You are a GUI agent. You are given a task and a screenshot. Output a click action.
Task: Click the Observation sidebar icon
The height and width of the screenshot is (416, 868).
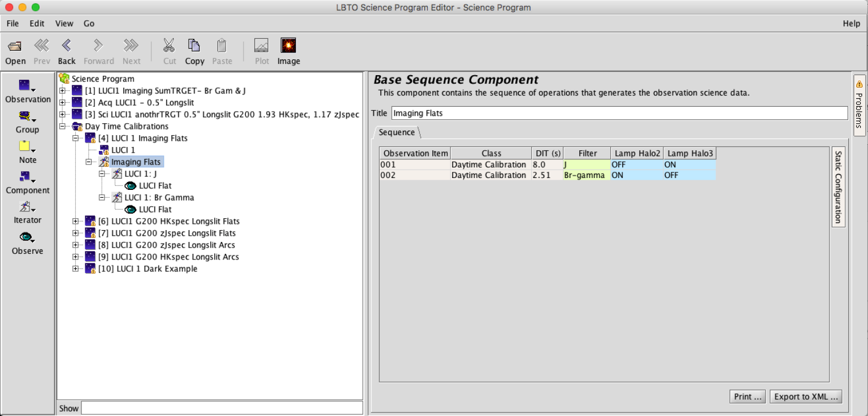click(27, 86)
